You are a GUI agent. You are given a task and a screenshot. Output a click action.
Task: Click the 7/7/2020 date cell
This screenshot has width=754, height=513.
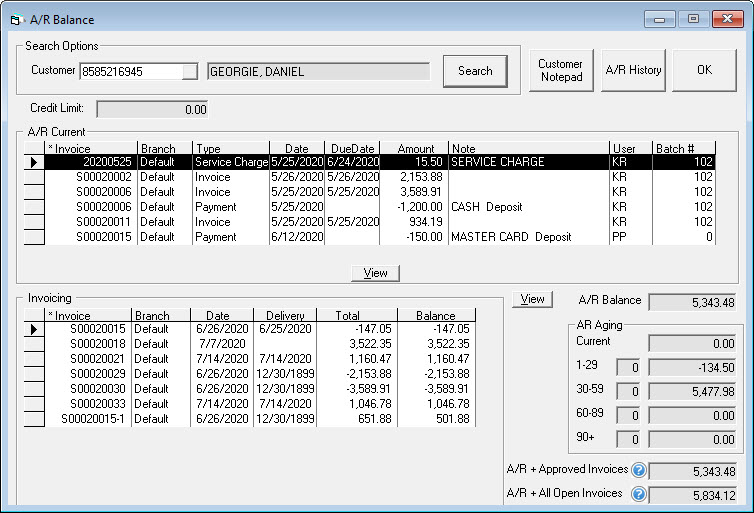(222, 344)
